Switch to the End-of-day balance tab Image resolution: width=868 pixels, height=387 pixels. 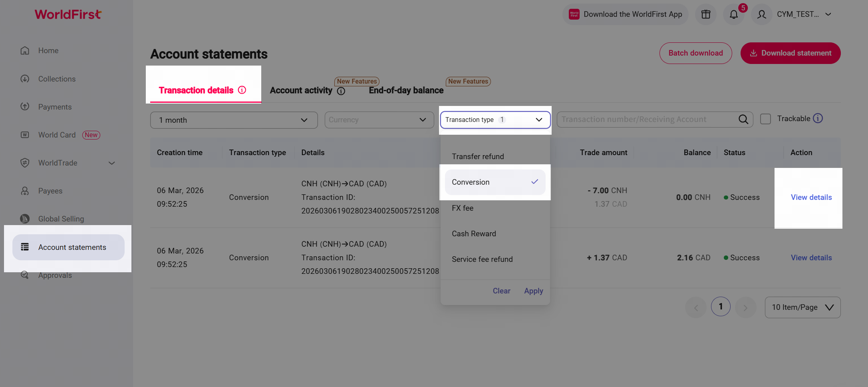[x=406, y=90]
